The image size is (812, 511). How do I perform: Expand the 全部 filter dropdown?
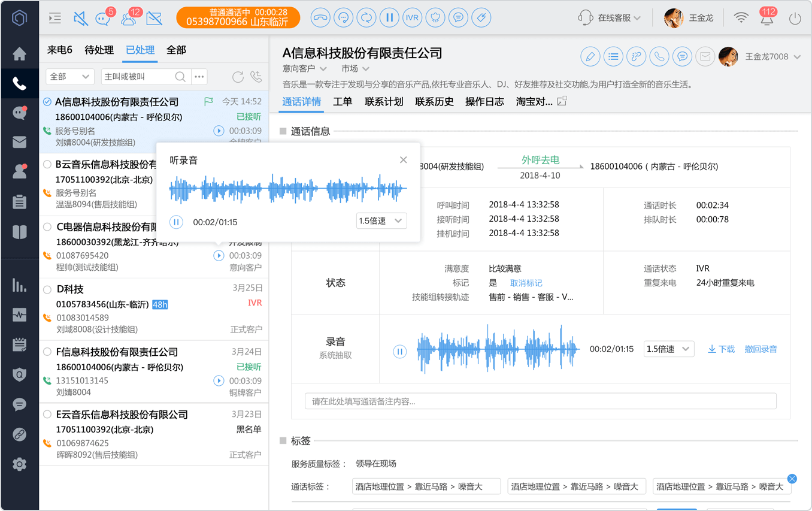click(x=70, y=77)
